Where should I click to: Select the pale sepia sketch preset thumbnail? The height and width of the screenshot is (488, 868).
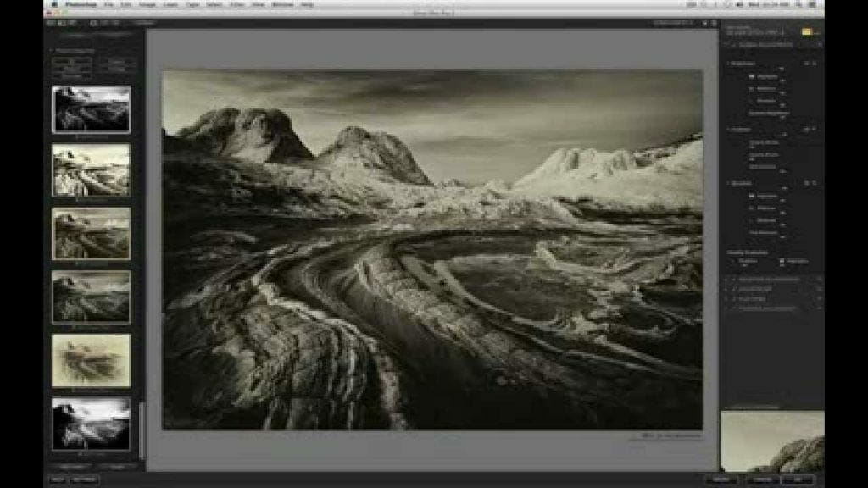tap(91, 360)
